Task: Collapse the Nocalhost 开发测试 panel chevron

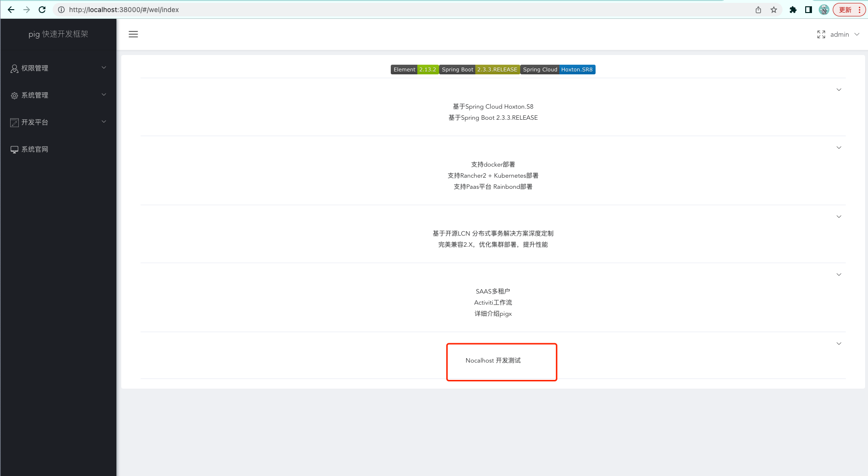Action: [x=839, y=344]
